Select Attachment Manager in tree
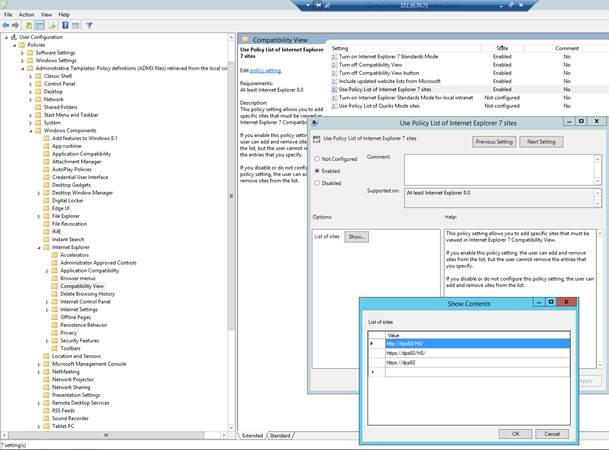 [x=77, y=162]
